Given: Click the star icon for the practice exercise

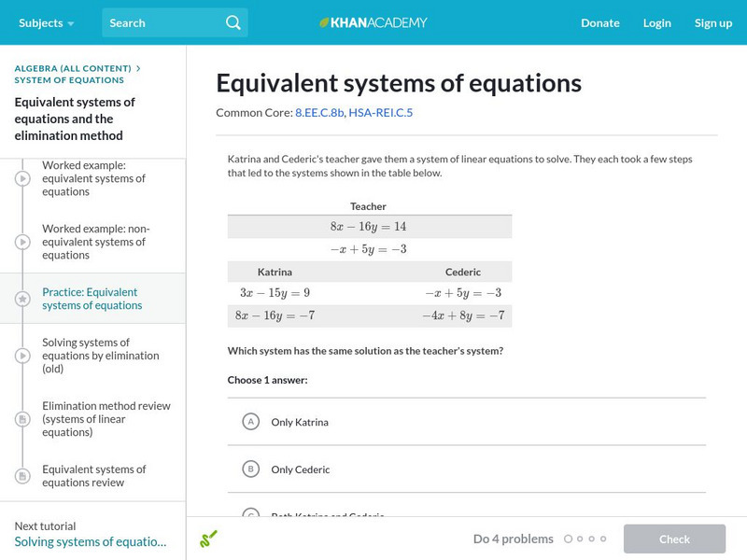Looking at the screenshot, I should [x=22, y=299].
